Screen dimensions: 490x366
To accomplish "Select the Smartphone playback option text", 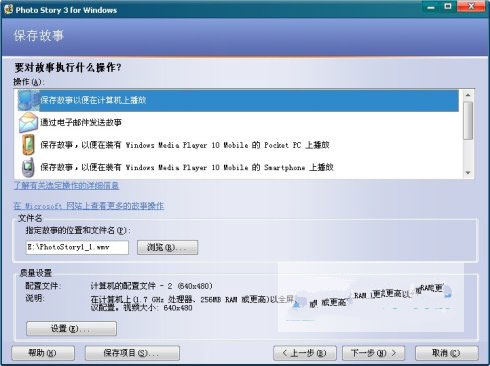I will pyautogui.click(x=187, y=167).
